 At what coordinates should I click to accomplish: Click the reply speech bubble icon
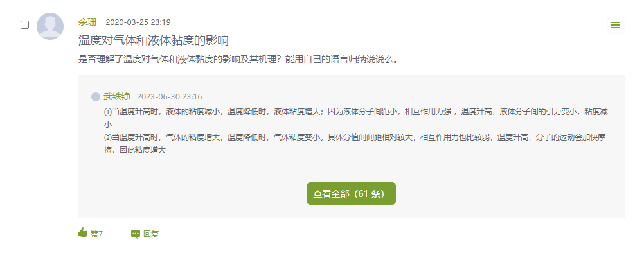[x=136, y=234]
